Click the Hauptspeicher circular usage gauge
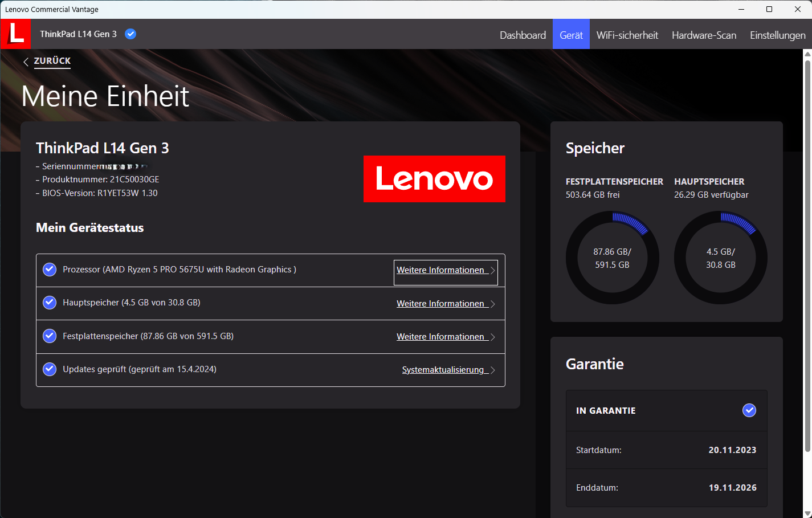 [721, 258]
